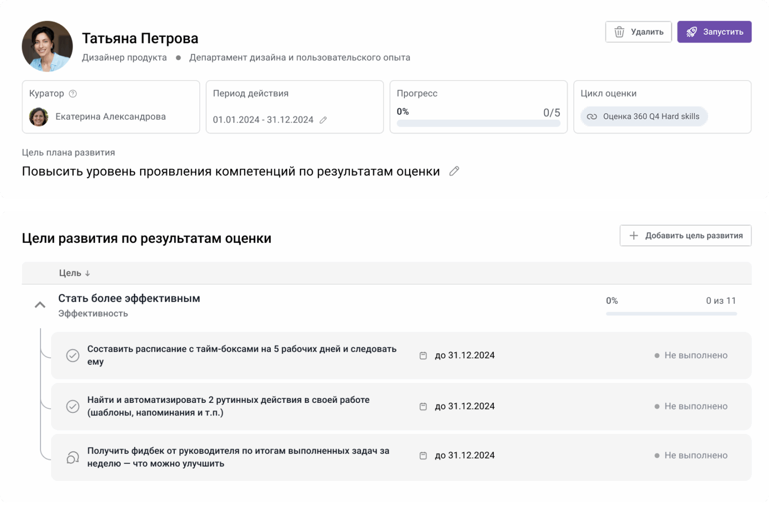Click the calendar icon beside до 31.12.2024 for schedule task
The width and height of the screenshot is (769, 532).
click(x=423, y=355)
